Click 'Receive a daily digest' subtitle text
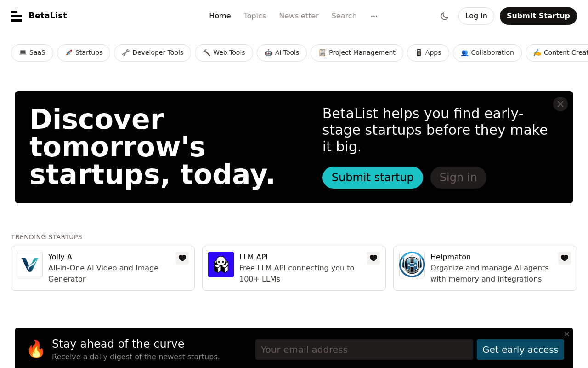The height and width of the screenshot is (368, 588). (x=136, y=357)
